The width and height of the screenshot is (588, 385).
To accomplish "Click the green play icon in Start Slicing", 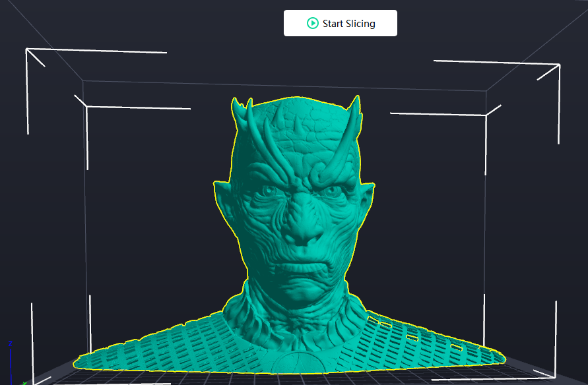I will coord(312,23).
